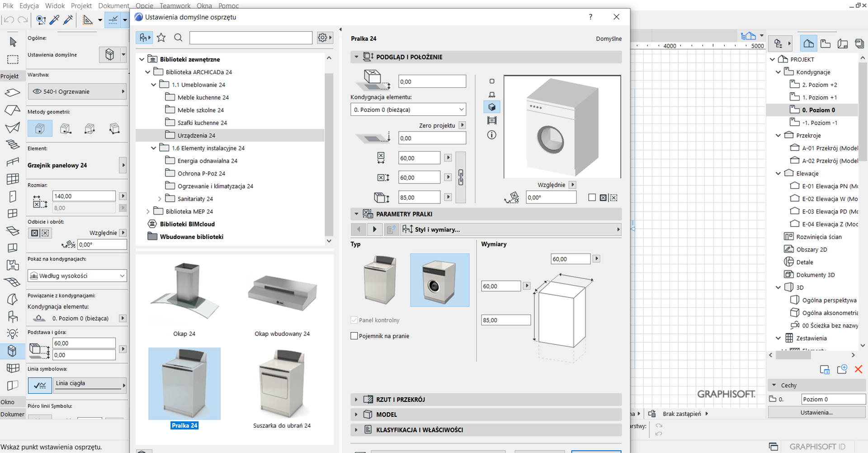
Task: Click the favorites star icon in library browser
Action: [x=161, y=38]
